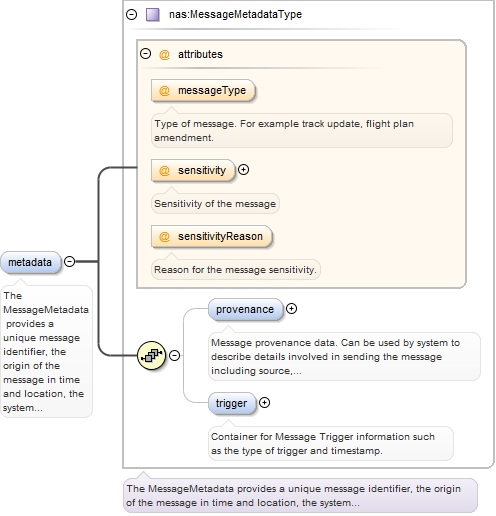Collapse the sequence compositor branch

tap(174, 355)
